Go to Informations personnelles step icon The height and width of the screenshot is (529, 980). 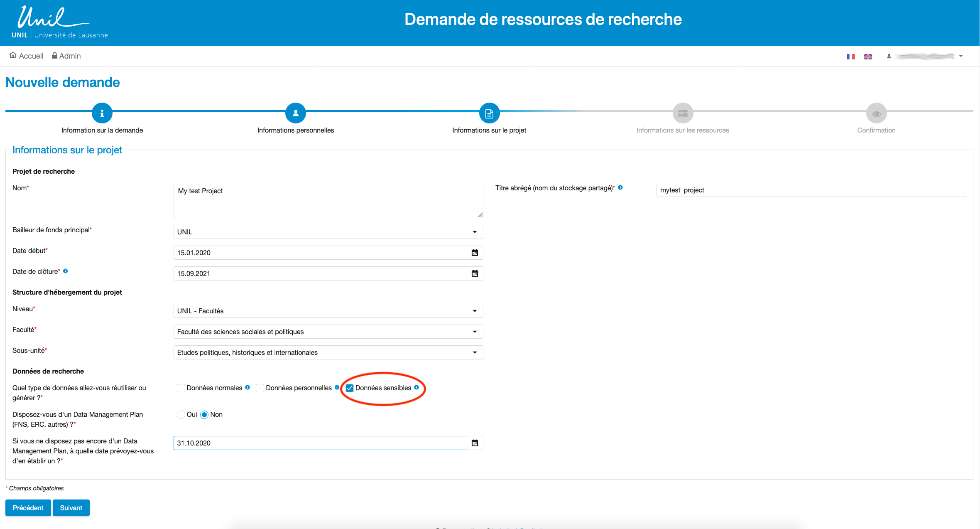tap(295, 113)
